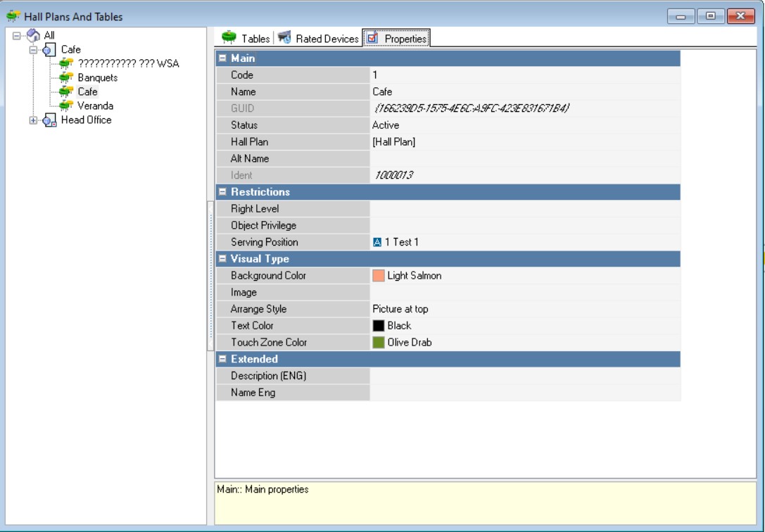The image size is (765, 532).
Task: Click the Head Office node icon
Action: 49,120
